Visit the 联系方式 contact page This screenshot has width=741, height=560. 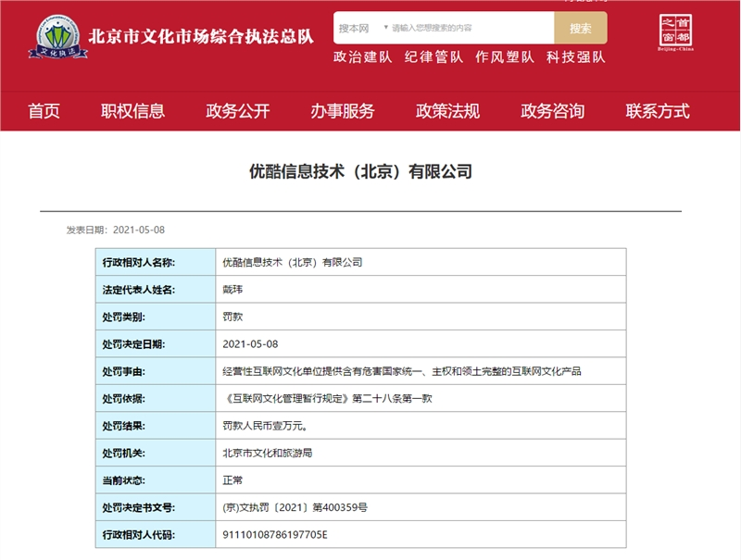[x=658, y=111]
